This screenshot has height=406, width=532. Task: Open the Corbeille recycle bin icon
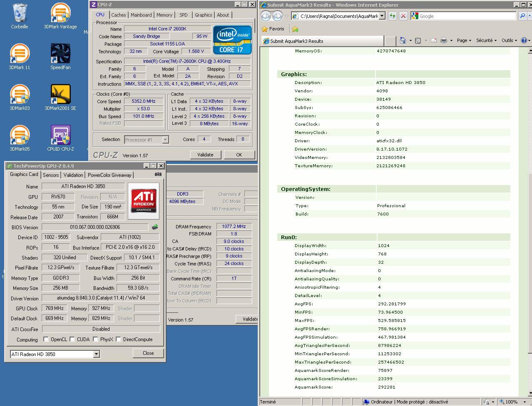(x=19, y=16)
